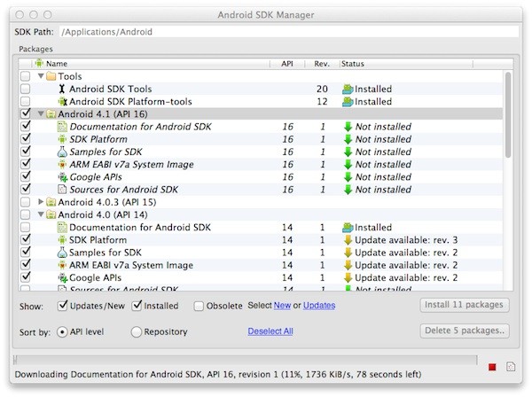The height and width of the screenshot is (397, 532).
Task: Click the Sources for Android SDK API 16 icon
Action: coord(62,190)
